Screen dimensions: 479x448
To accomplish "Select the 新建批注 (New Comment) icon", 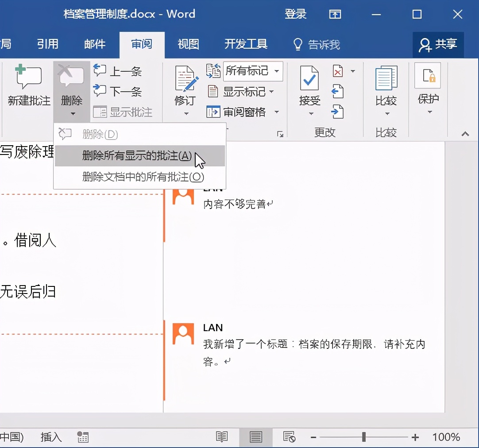I will (x=27, y=84).
